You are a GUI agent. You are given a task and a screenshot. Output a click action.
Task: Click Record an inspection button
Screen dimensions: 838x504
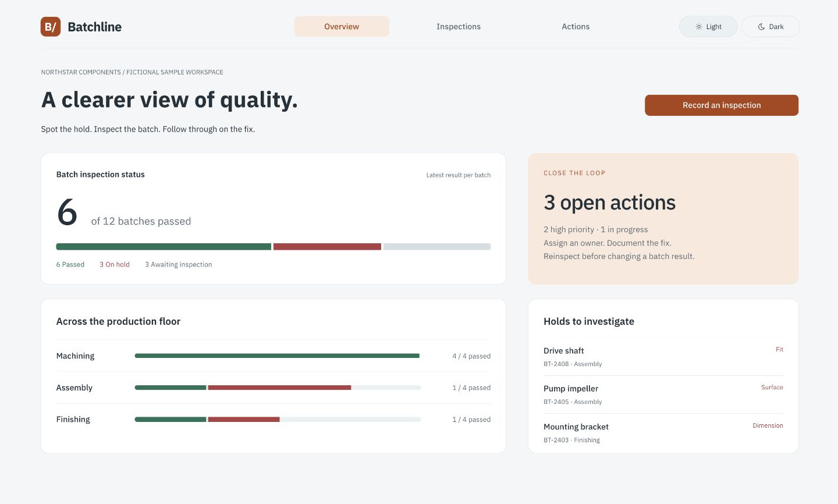(x=722, y=105)
